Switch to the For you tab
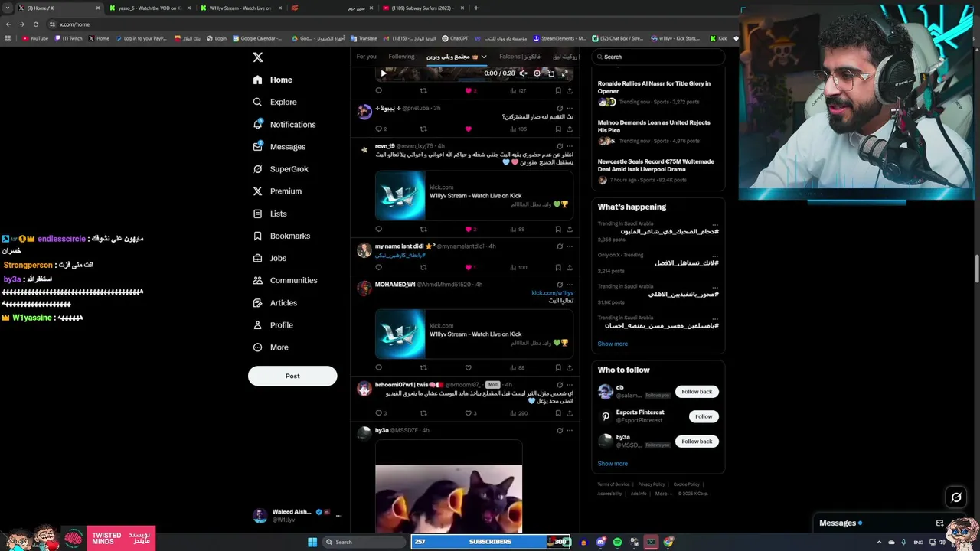Screen dimensions: 980x551 point(366,57)
